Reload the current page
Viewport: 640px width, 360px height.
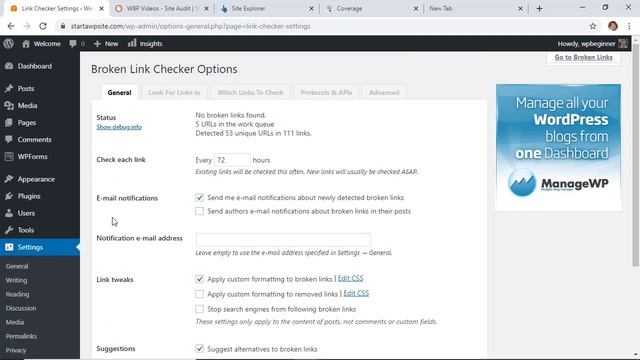point(43,26)
